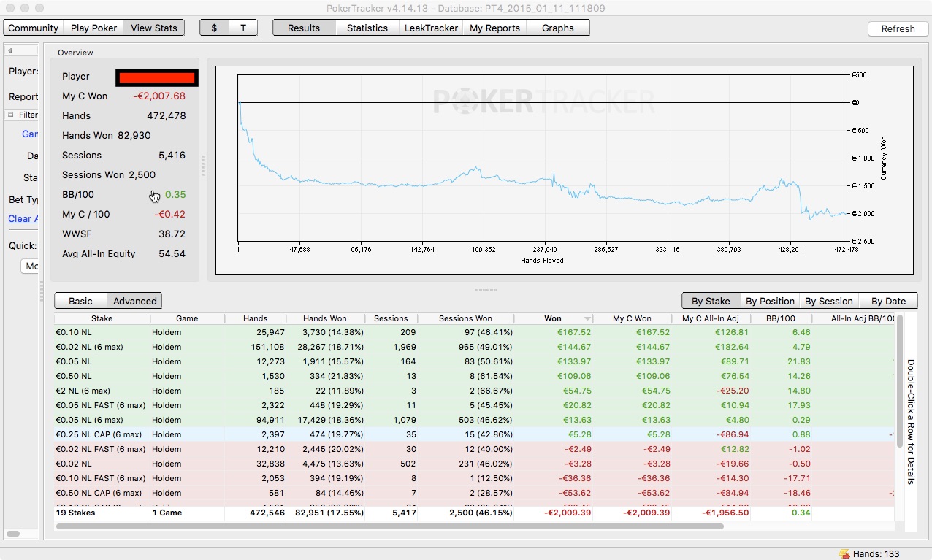Sort by All-In Adj BB/100 header
The height and width of the screenshot is (560, 932).
click(x=854, y=318)
